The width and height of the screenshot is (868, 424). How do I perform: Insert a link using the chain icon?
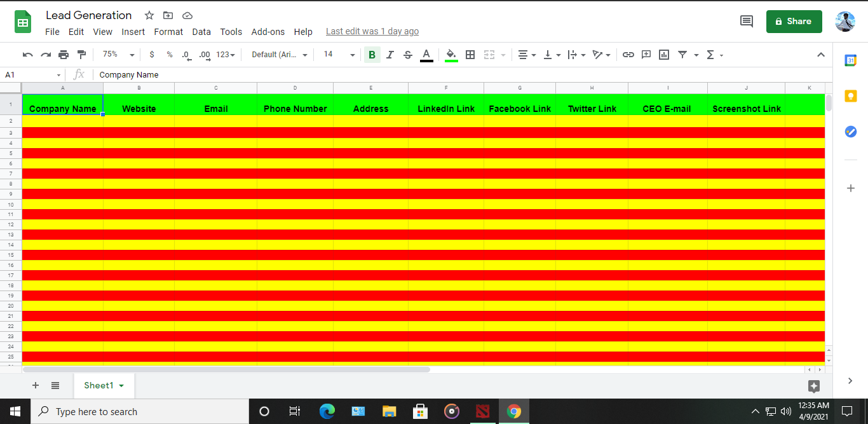(628, 55)
